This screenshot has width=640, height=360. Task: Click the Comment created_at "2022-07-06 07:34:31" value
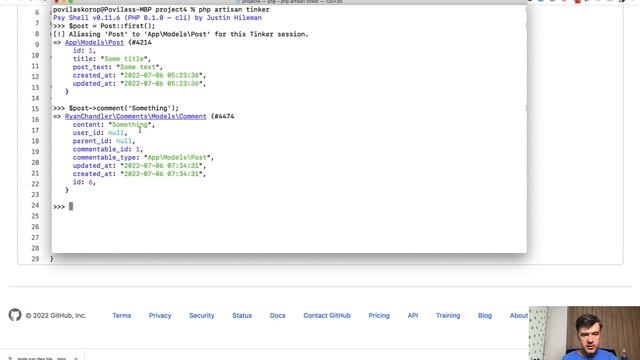(163, 174)
